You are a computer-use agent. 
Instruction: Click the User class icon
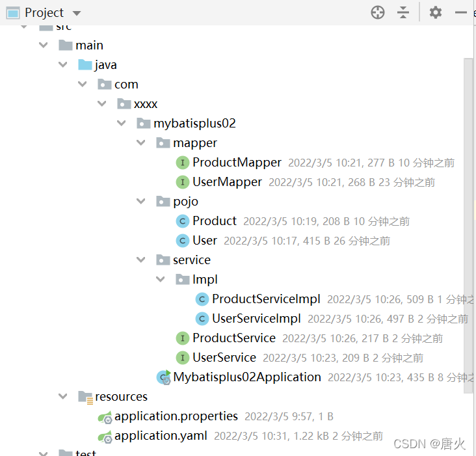point(183,241)
